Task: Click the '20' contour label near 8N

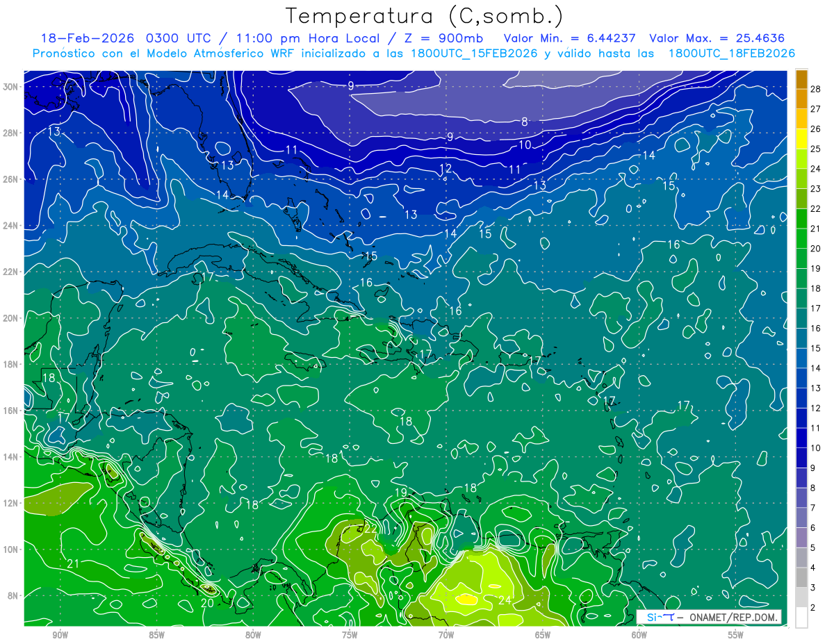Action: click(207, 603)
